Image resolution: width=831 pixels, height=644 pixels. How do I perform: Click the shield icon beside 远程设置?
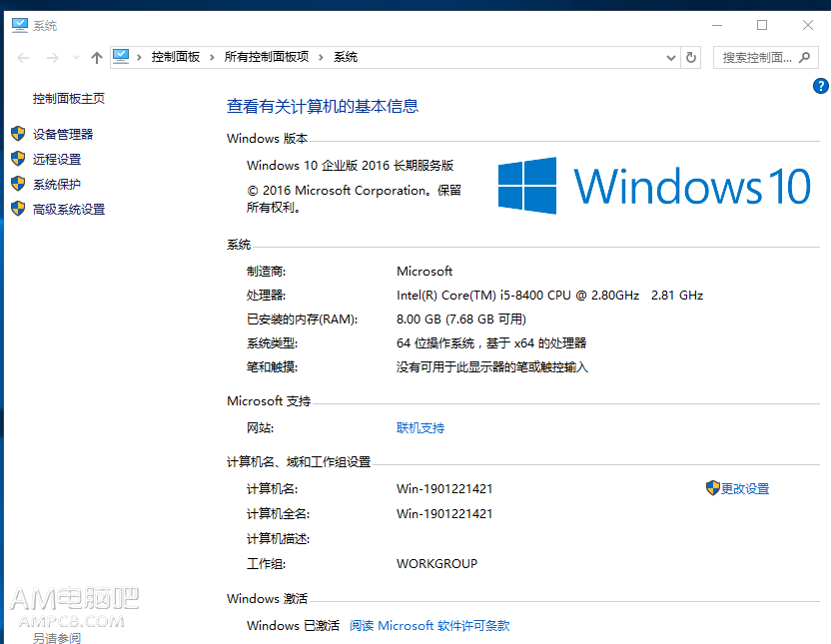(x=18, y=159)
